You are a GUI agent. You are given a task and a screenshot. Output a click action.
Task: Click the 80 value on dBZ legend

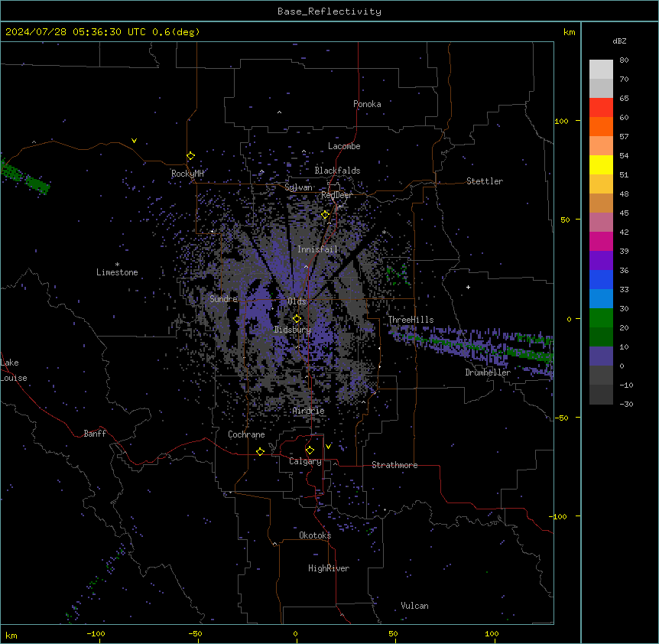click(624, 60)
